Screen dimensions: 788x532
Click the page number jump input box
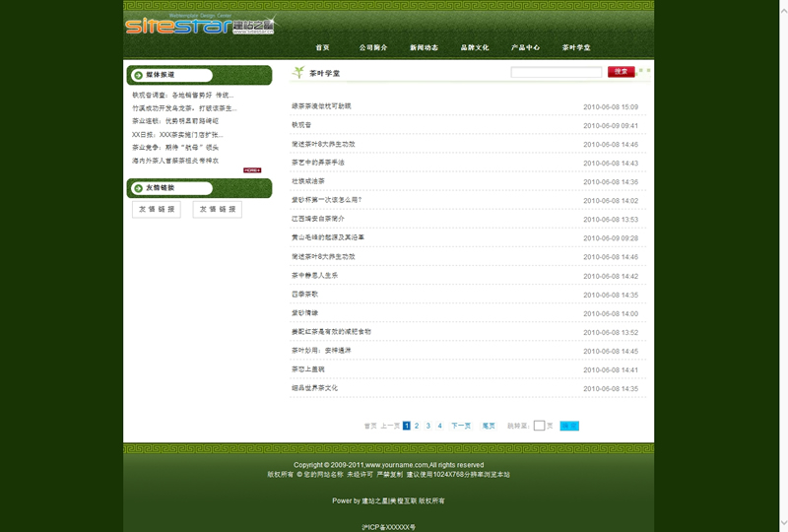point(539,426)
